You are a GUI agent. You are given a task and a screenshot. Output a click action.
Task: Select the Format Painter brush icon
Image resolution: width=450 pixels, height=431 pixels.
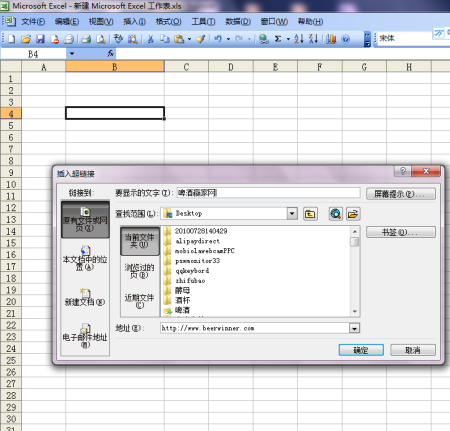[201, 39]
